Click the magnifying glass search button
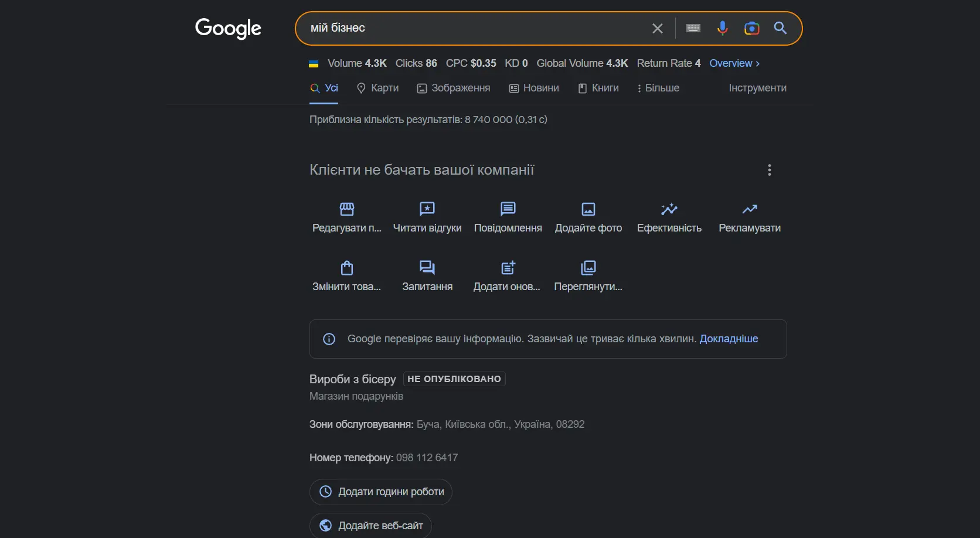980x538 pixels. (780, 28)
